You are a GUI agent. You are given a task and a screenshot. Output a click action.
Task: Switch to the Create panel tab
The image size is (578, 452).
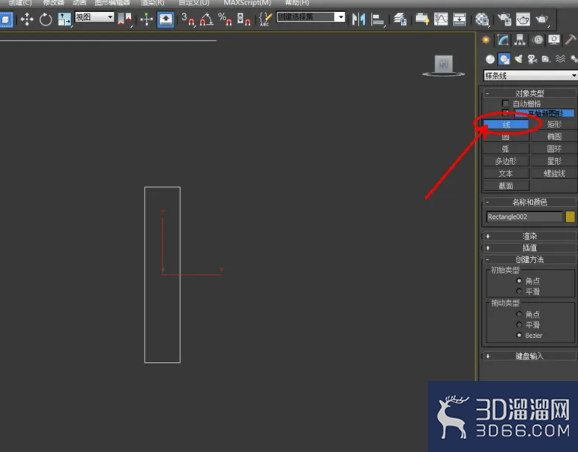point(486,40)
